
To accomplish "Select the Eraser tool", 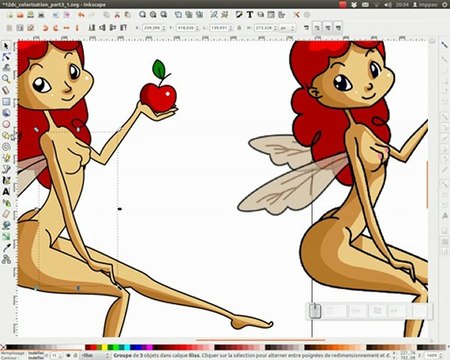I will (x=6, y=214).
